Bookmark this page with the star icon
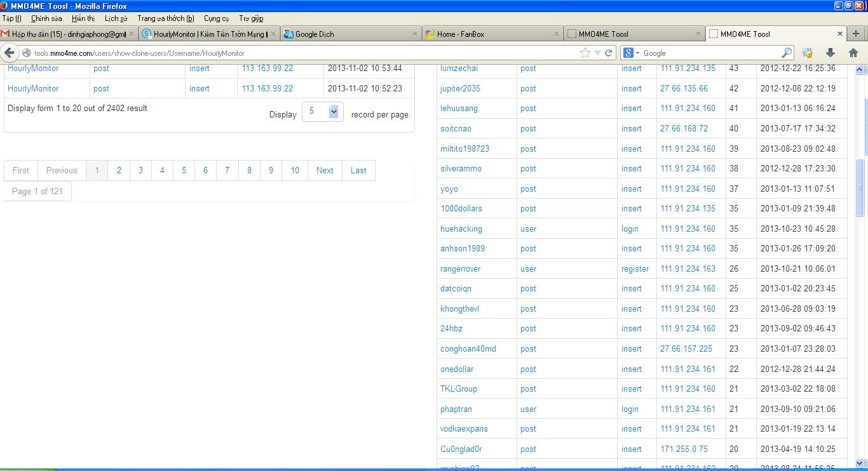The image size is (868, 471). tap(585, 53)
